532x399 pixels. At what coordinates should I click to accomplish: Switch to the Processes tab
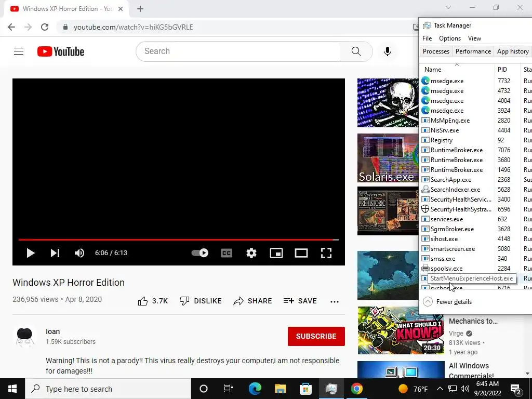tap(436, 51)
